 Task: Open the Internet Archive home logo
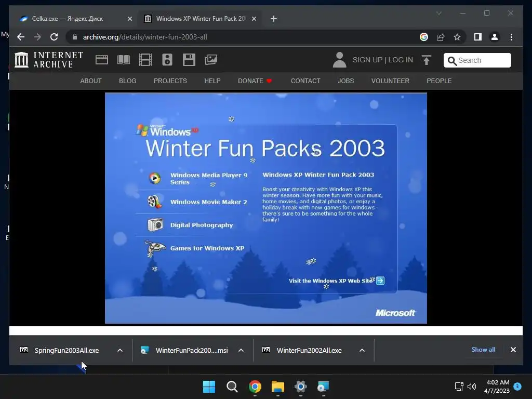click(x=49, y=60)
